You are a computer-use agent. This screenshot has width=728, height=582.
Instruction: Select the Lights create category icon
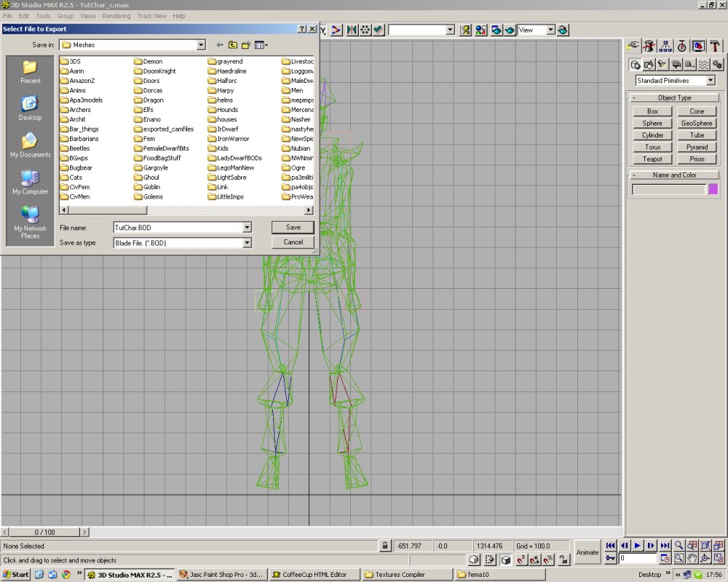pos(662,65)
